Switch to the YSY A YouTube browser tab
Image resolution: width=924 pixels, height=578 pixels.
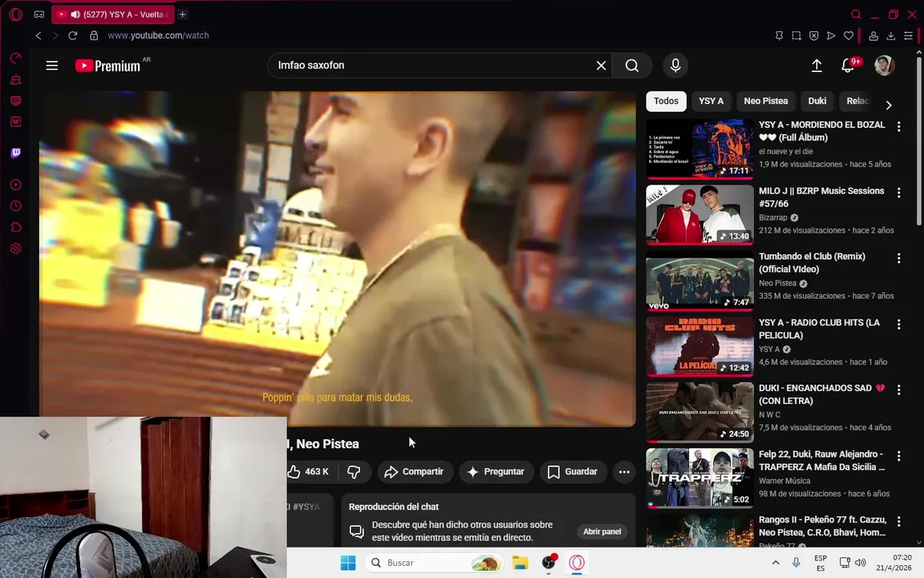[112, 14]
